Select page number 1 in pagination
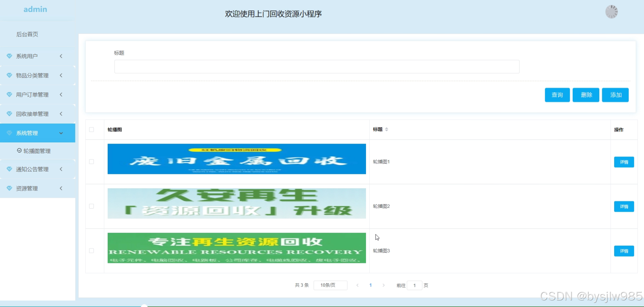Viewport: 644px width, 307px height. 370,285
